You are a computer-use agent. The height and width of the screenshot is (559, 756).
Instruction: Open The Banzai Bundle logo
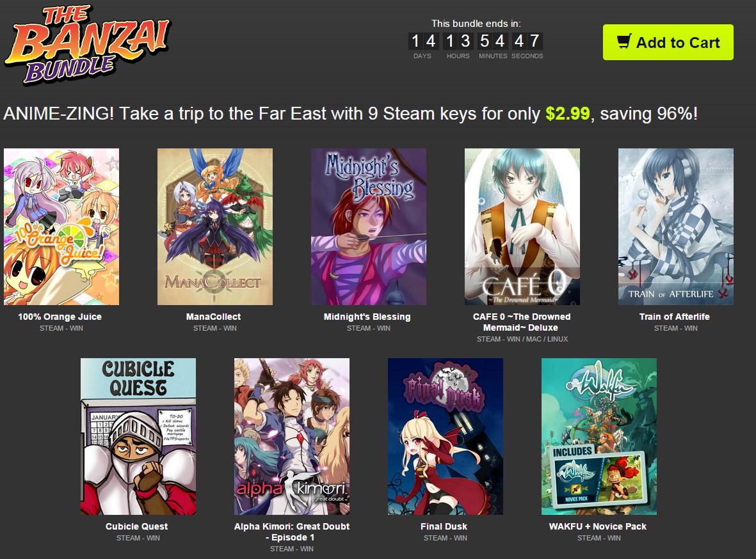tap(87, 44)
